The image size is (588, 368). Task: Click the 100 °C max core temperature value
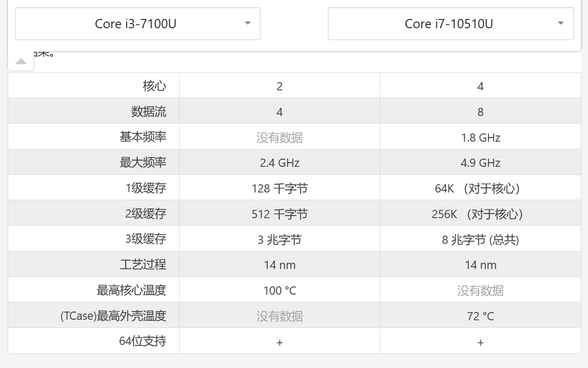[279, 290]
